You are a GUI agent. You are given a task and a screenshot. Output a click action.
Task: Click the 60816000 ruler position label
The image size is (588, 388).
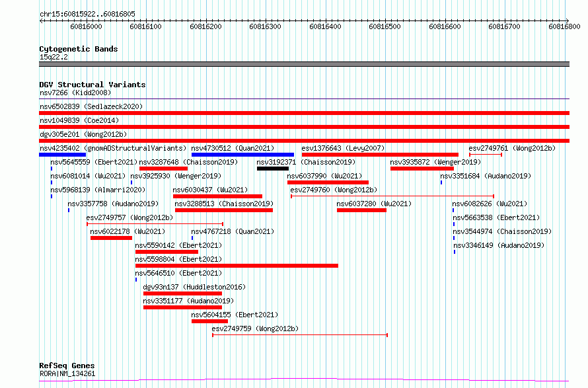click(87, 26)
